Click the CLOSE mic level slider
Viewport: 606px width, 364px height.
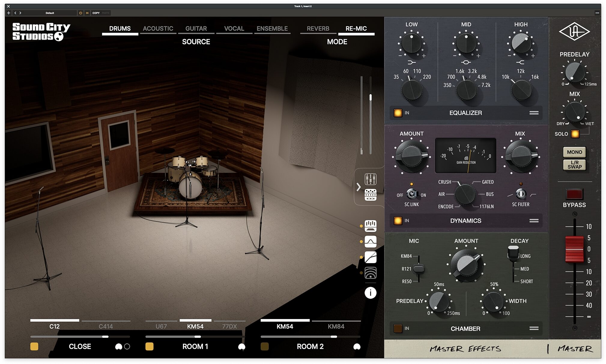click(80, 337)
